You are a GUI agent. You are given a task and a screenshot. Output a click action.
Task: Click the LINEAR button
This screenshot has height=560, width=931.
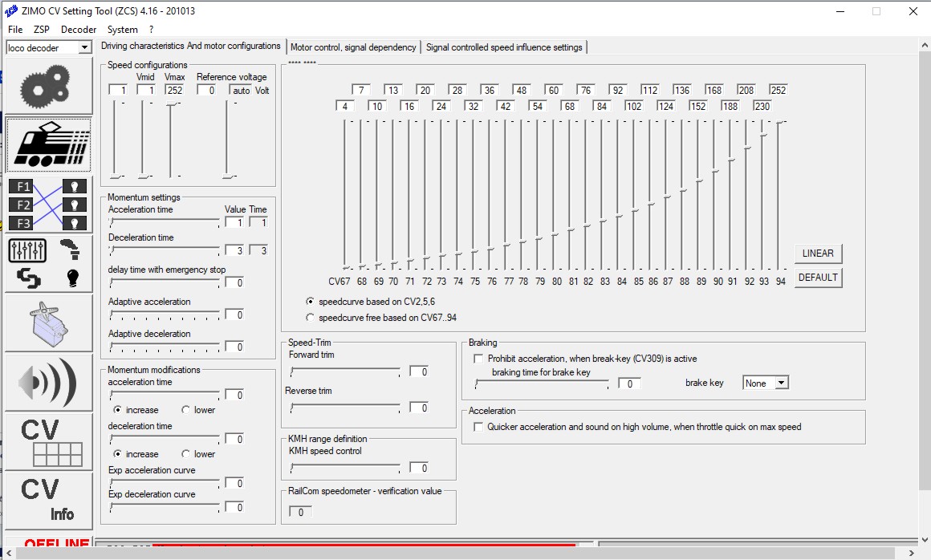[818, 254]
